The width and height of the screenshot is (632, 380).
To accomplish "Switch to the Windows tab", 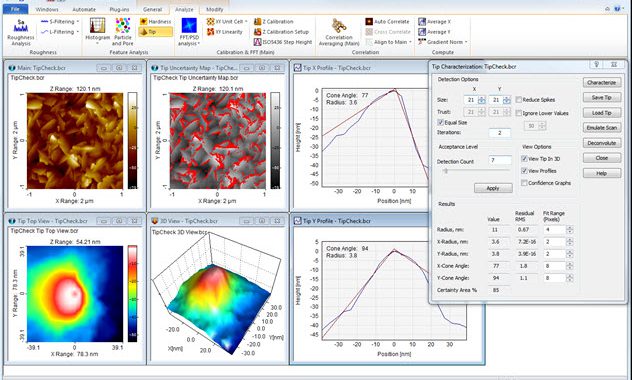I will (47, 9).
